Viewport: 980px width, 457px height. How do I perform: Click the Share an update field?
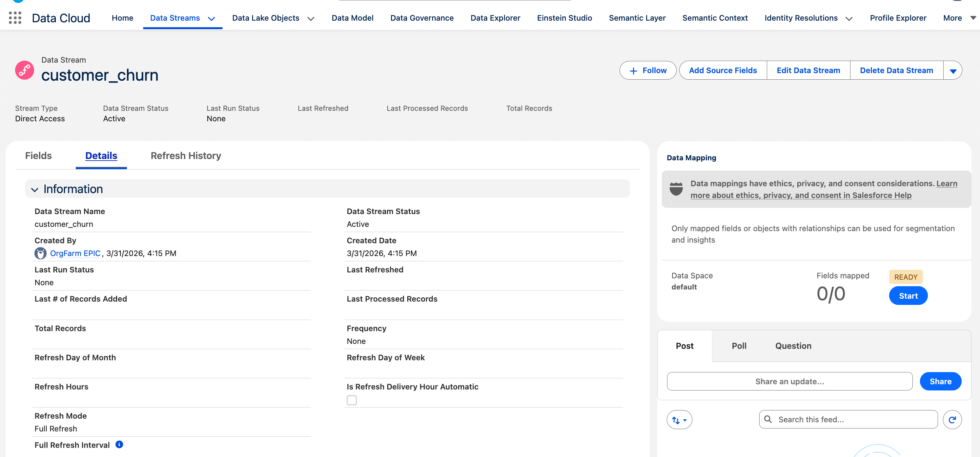789,381
